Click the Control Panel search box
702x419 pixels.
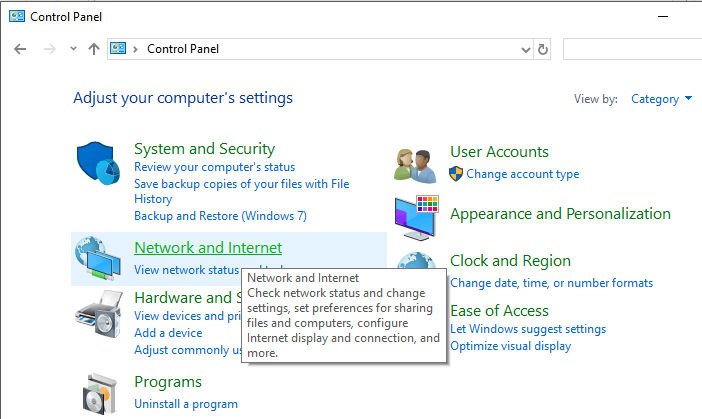pos(630,49)
